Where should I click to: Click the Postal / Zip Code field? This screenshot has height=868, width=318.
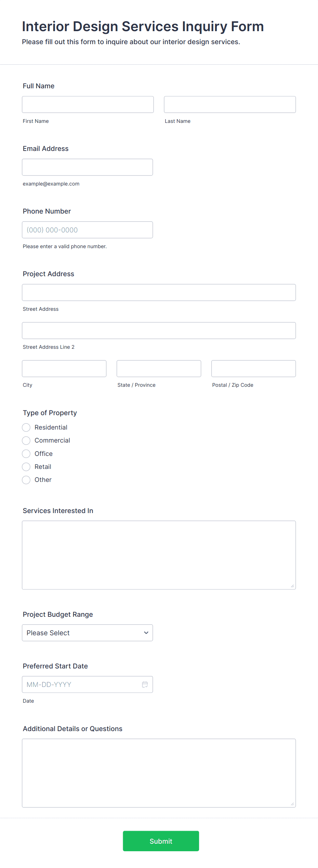click(254, 369)
